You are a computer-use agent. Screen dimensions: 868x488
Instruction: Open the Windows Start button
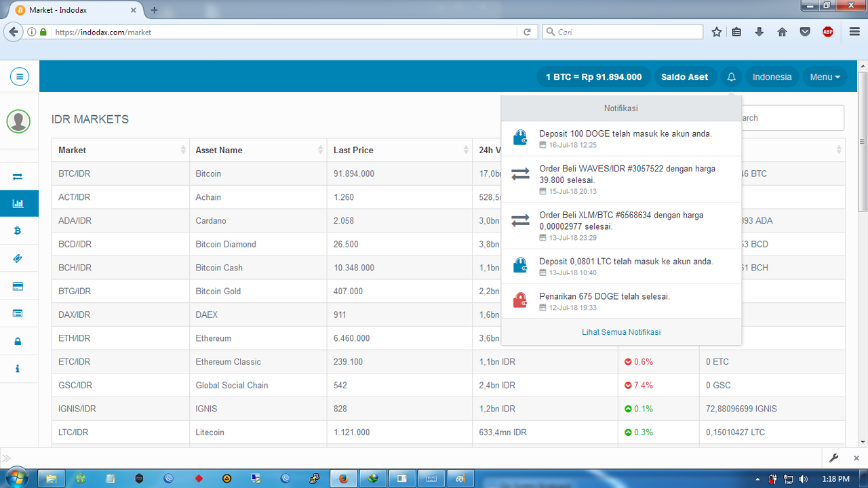pyautogui.click(x=16, y=478)
